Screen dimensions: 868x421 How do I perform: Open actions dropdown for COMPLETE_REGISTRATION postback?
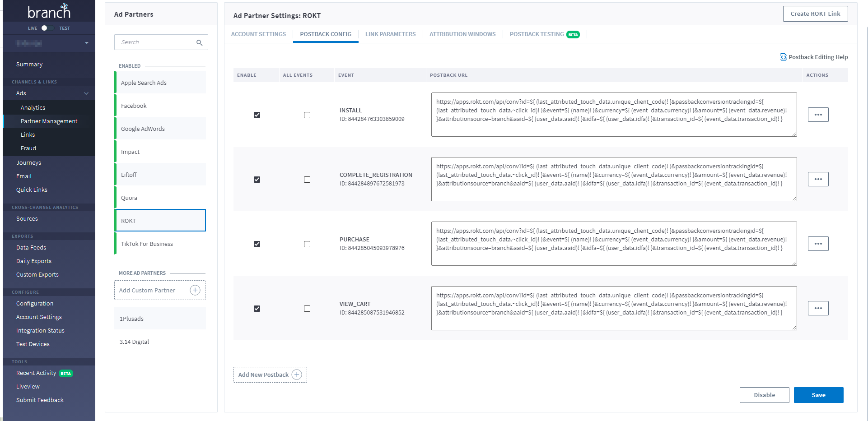coord(818,179)
